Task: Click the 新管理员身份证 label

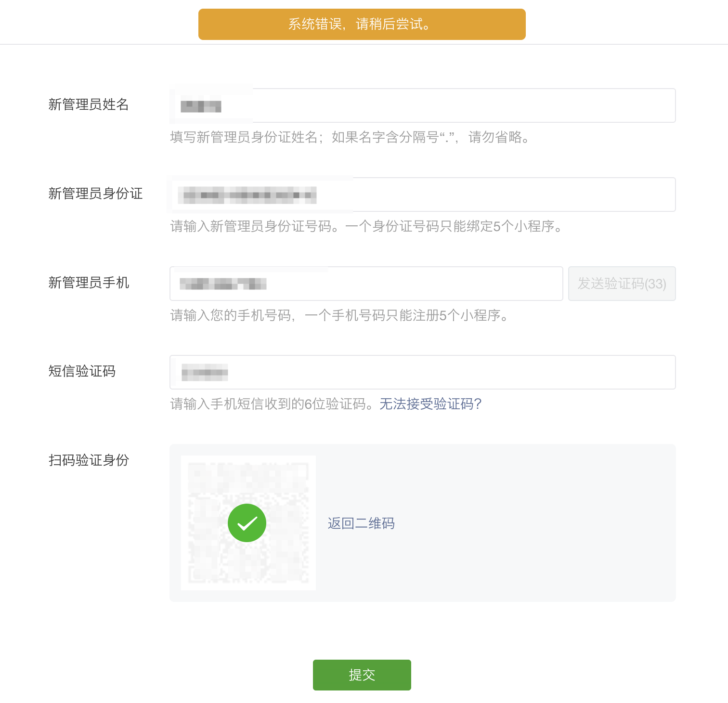Action: pos(95,194)
